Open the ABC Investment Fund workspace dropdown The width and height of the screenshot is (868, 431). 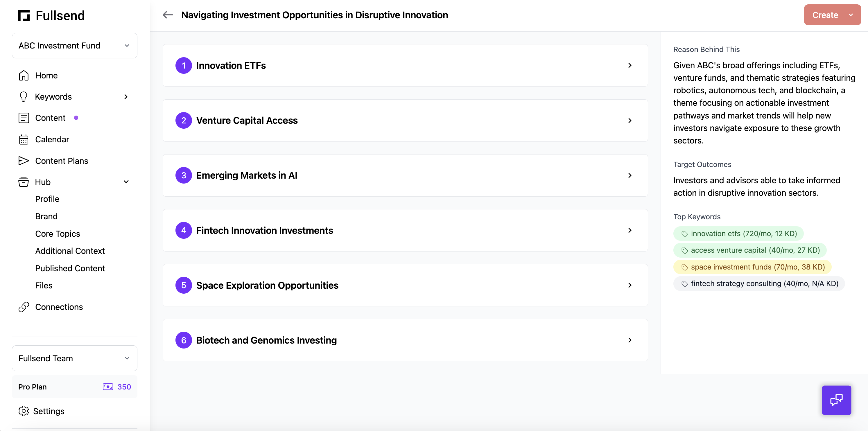point(74,46)
